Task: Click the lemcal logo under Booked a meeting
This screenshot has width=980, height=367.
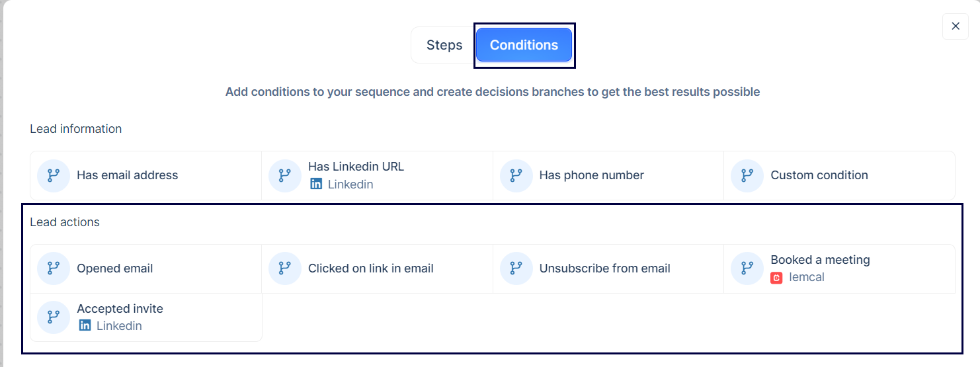Action: pos(777,278)
